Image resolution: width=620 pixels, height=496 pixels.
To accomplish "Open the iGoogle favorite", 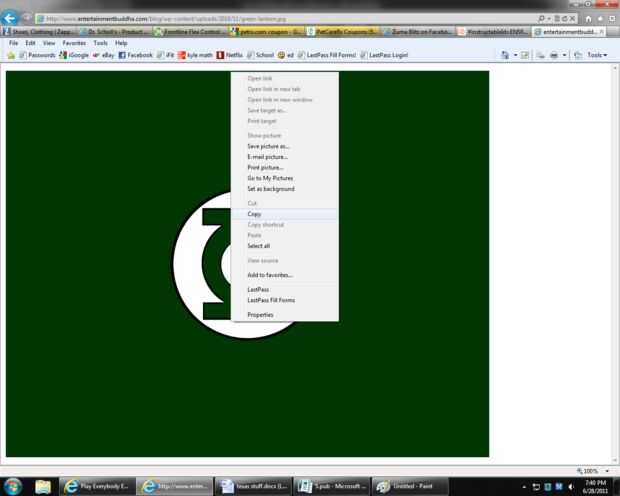I will point(74,55).
